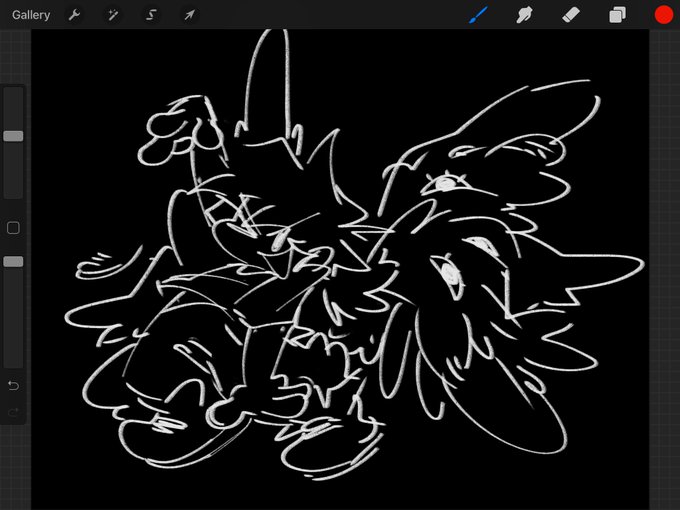Open the Layers panel

tap(617, 15)
